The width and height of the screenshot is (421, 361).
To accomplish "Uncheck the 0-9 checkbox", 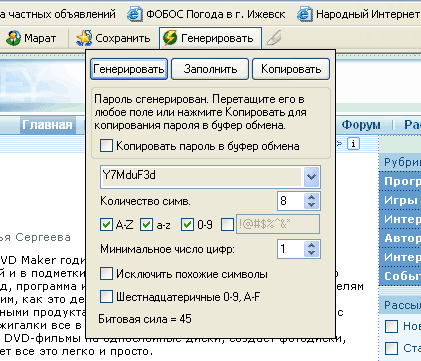I will [187, 225].
